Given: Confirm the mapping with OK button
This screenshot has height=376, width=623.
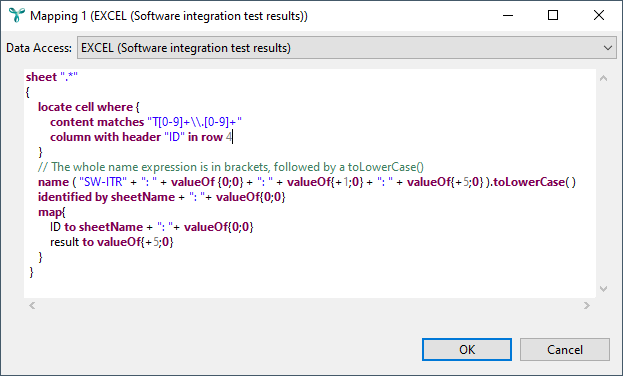Looking at the screenshot, I should point(466,349).
